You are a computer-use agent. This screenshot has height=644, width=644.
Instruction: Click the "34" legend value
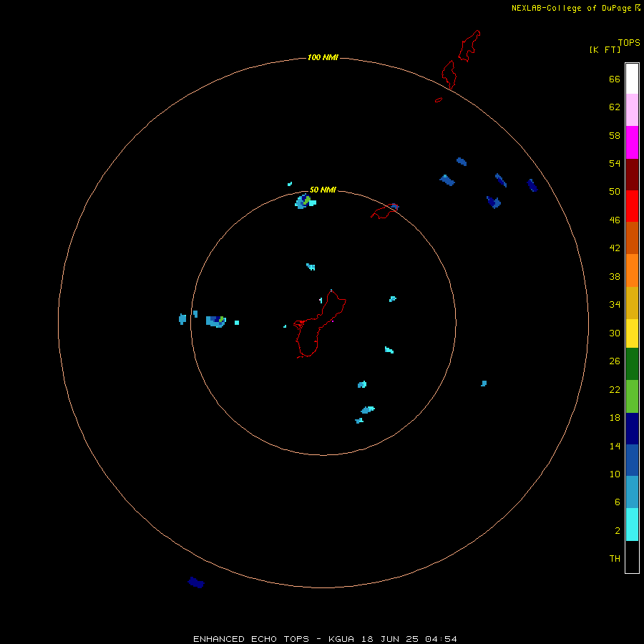click(615, 305)
